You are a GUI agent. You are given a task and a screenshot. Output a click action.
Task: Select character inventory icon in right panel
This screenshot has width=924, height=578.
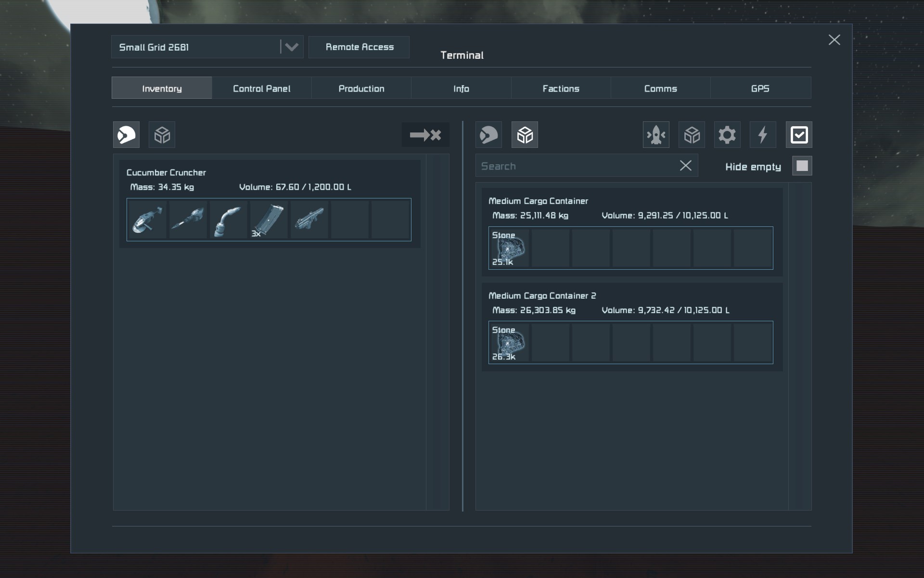[488, 134]
